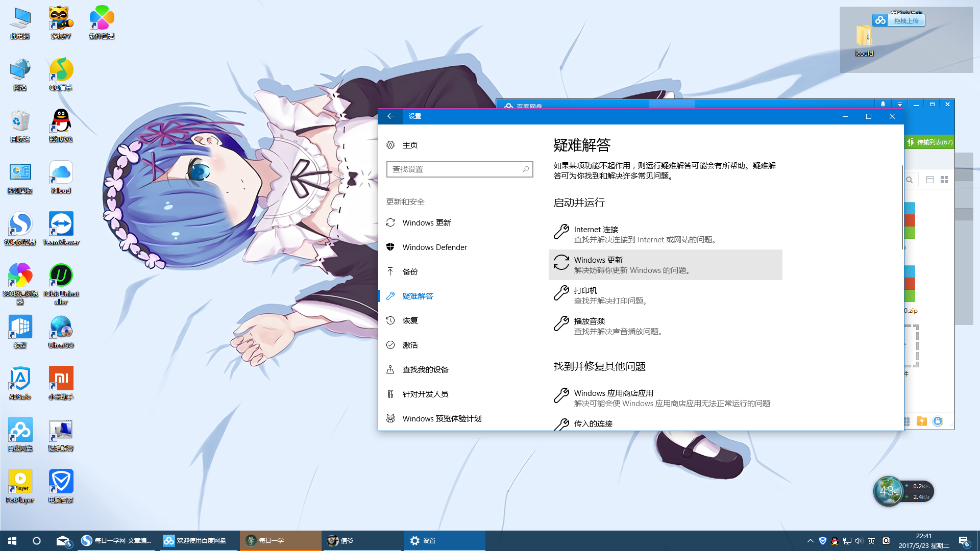Select the QQ音乐 desktop icon
980x551 pixels.
(61, 75)
